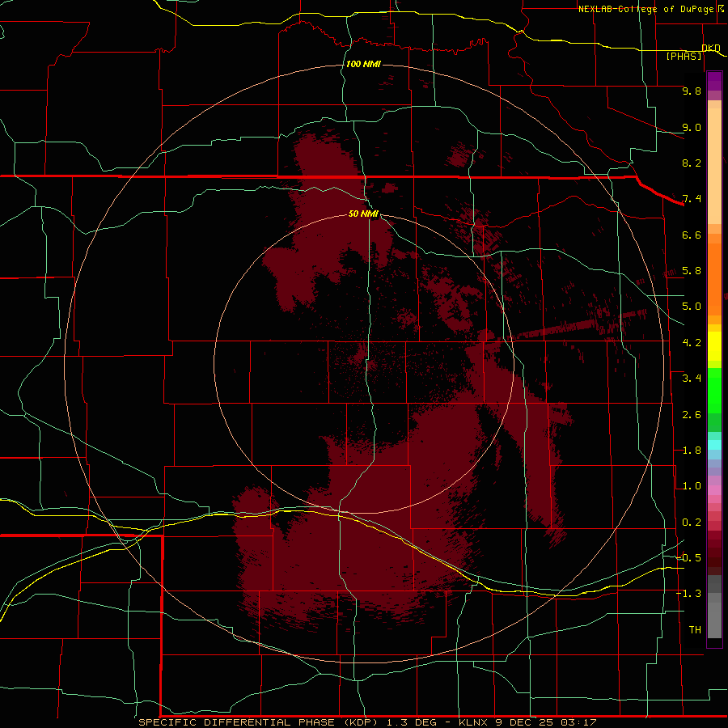Viewport: 728px width, 728px height.
Task: Click the 100 NMI range ring label
Action: click(363, 64)
